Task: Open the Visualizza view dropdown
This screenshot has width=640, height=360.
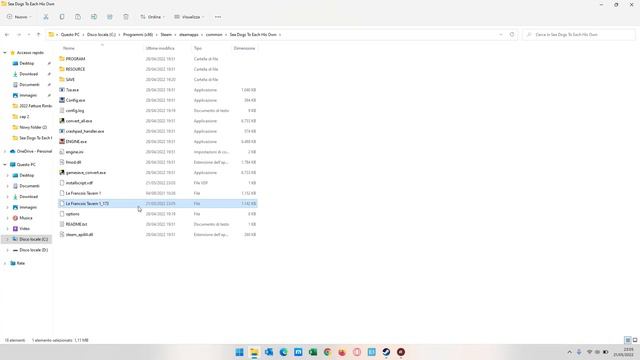Action: pos(189,17)
